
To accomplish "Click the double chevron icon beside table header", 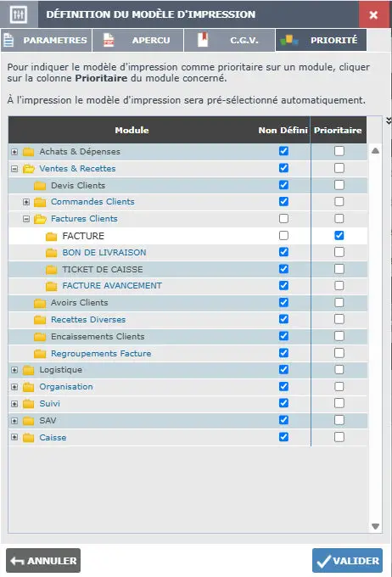I will 389,120.
